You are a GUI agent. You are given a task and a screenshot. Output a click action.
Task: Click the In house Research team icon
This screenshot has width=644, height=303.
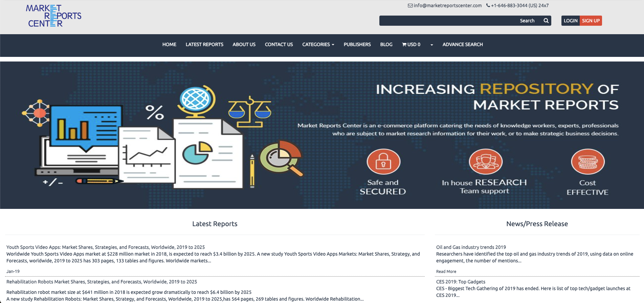coord(485,161)
